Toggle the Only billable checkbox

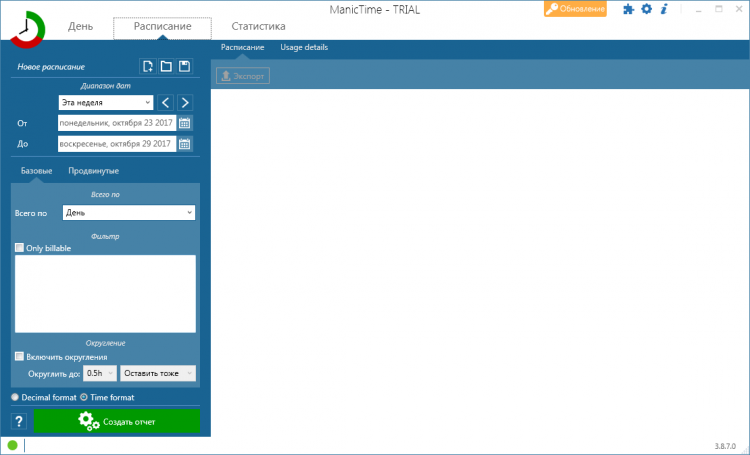click(19, 247)
